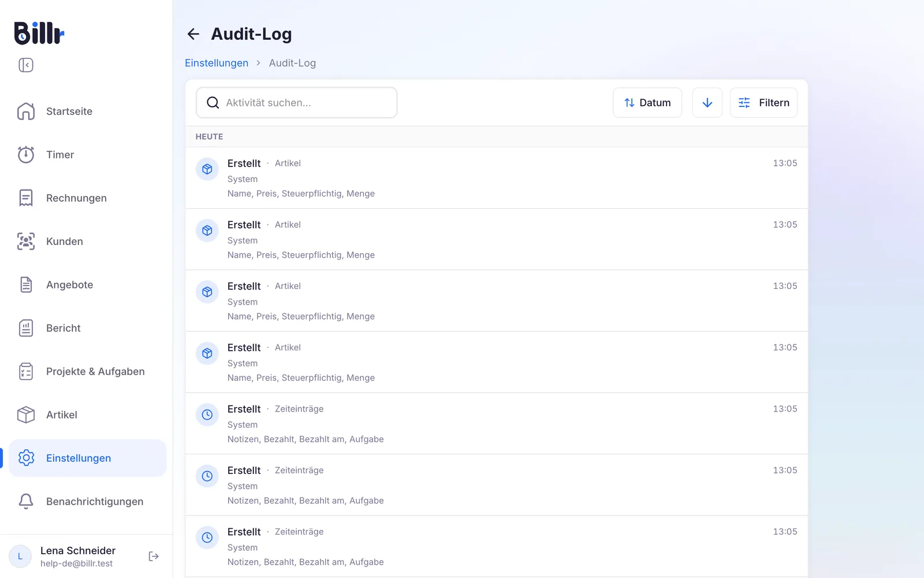The width and height of the screenshot is (924, 578).
Task: Open the Datum sort dropdown
Action: [x=647, y=103]
